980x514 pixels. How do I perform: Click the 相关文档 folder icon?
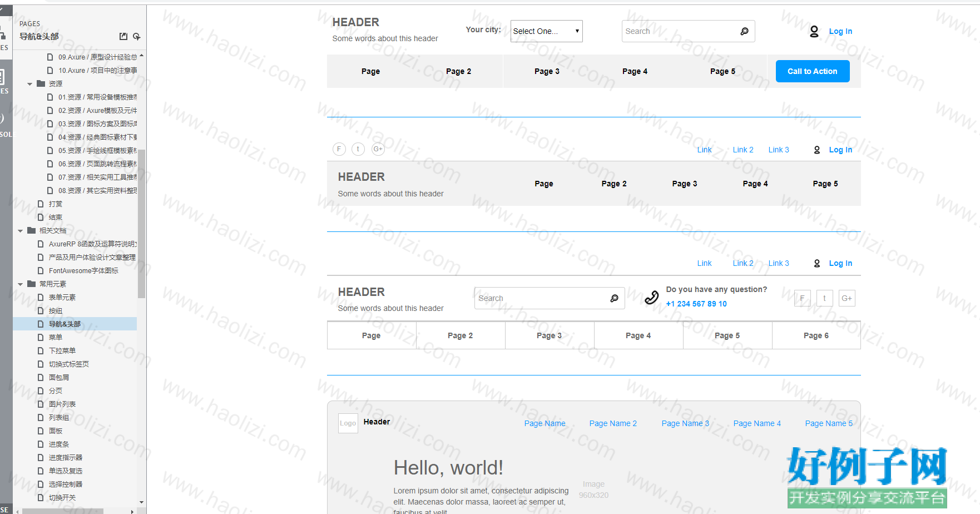point(32,230)
